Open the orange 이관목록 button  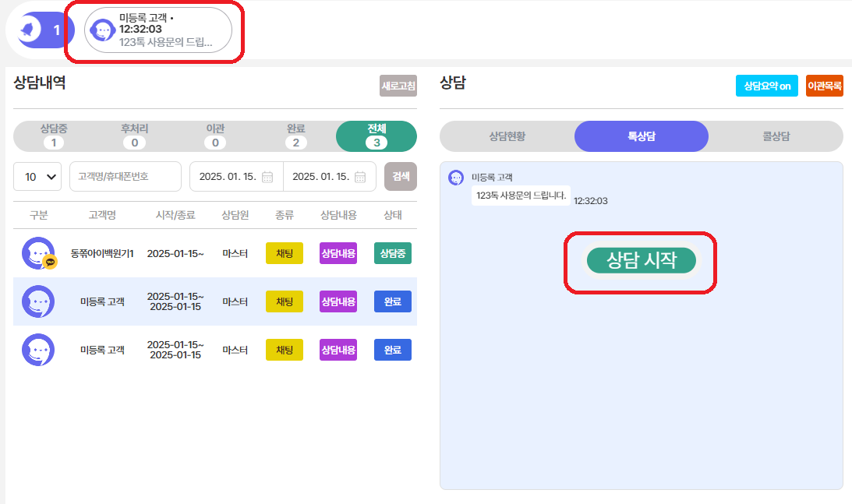point(824,86)
